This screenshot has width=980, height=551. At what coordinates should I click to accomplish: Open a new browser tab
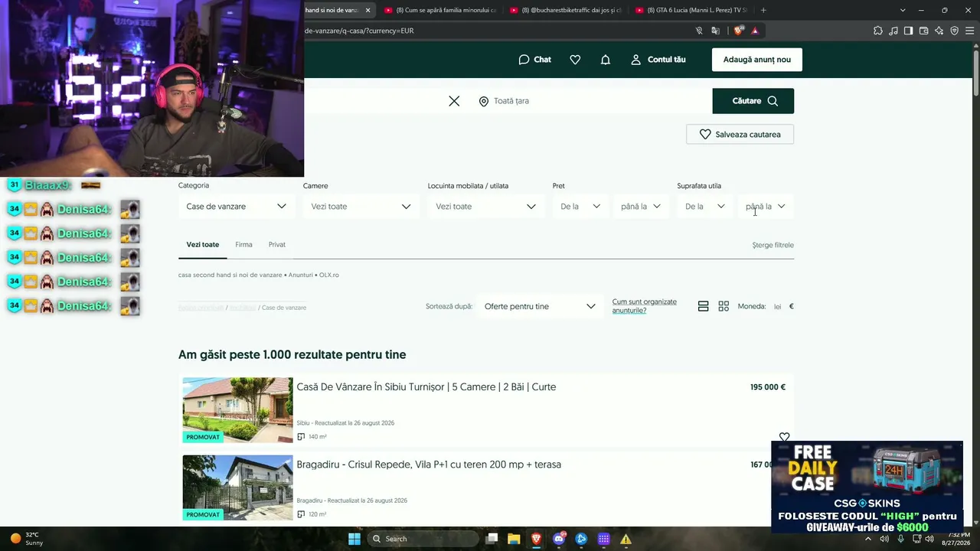pos(763,10)
